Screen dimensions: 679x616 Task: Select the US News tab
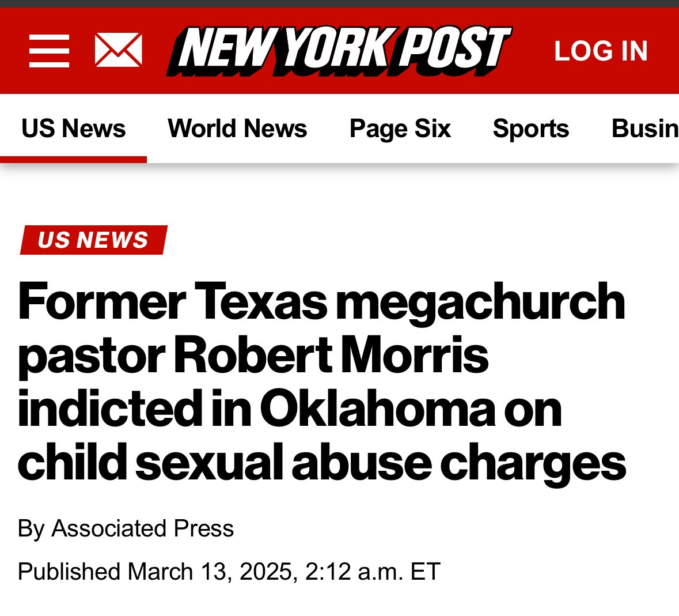coord(73,128)
